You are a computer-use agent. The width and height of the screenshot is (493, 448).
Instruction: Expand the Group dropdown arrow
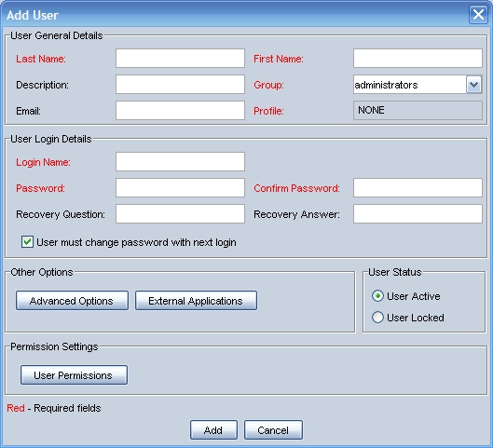click(x=473, y=85)
